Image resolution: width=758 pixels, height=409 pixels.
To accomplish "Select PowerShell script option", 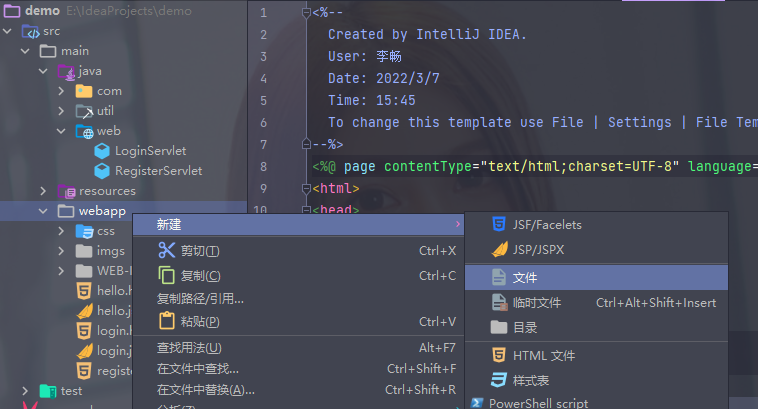I will tap(597, 403).
